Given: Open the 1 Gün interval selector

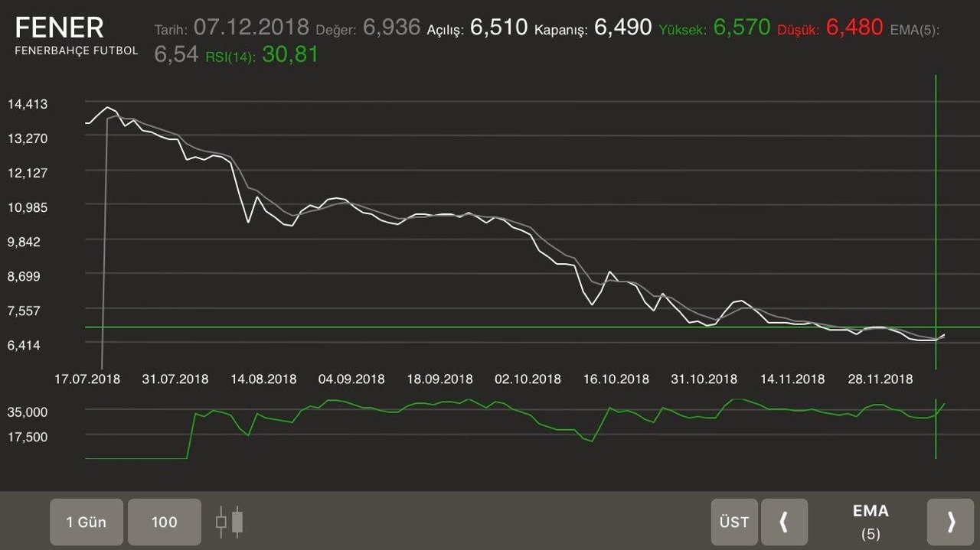Looking at the screenshot, I should (x=87, y=522).
